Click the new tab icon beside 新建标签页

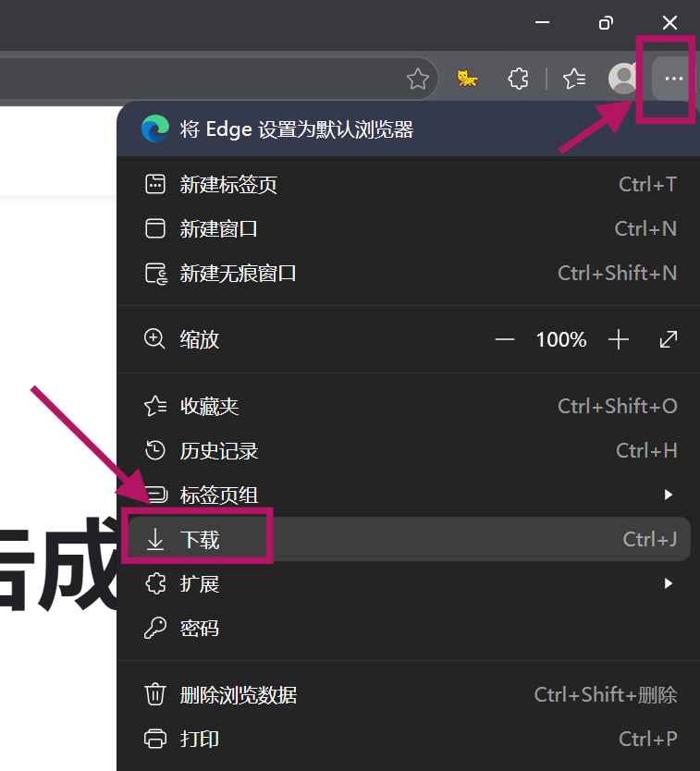[x=155, y=184]
